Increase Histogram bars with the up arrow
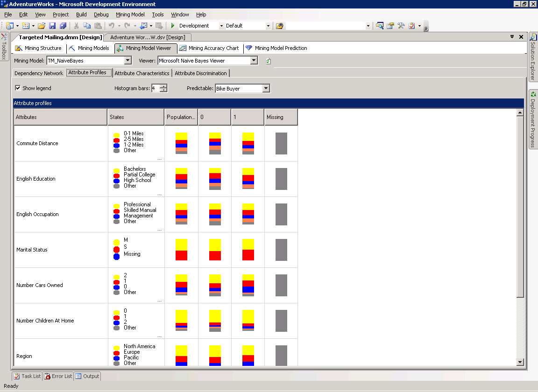The height and width of the screenshot is (392, 538). point(164,86)
